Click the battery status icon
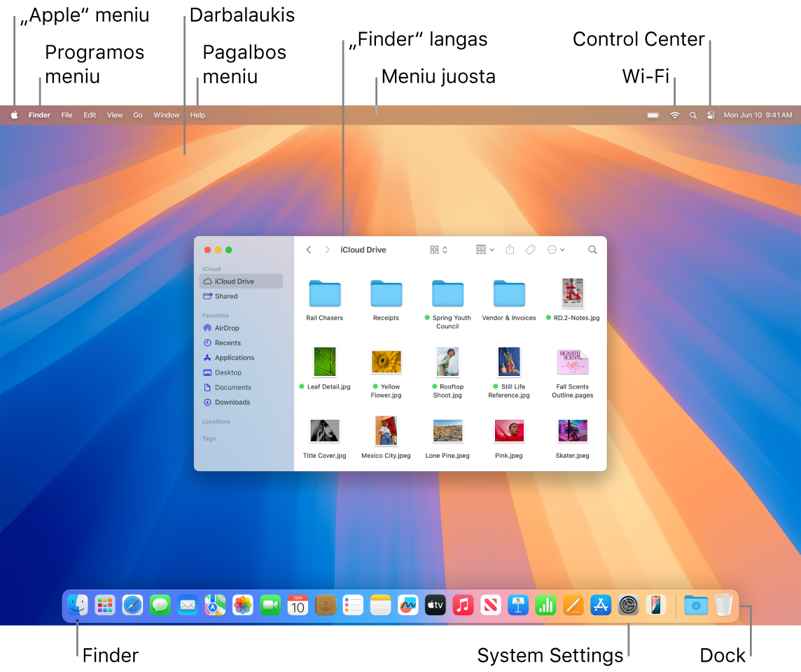Screen dimensions: 801x672 653,115
